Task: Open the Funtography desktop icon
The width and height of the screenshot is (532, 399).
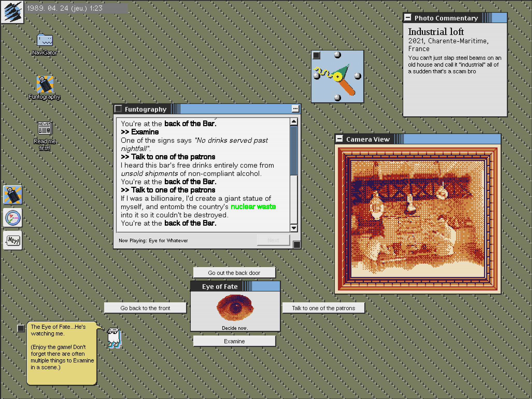Action: click(x=45, y=84)
